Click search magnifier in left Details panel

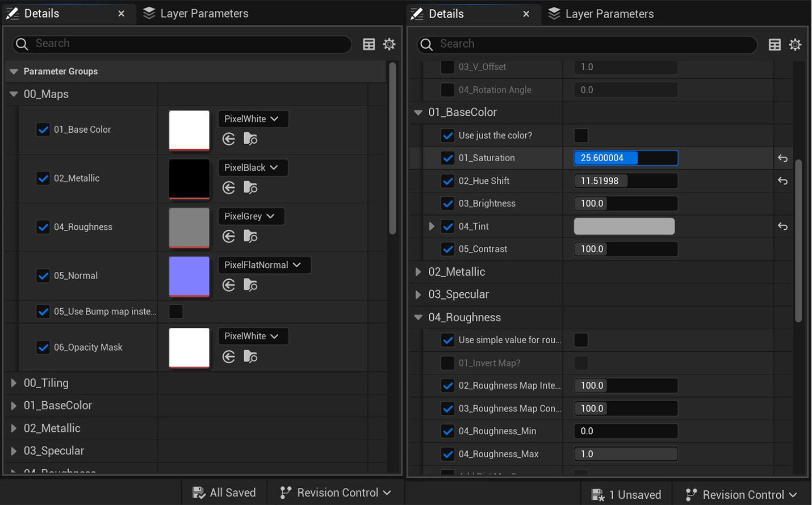pyautogui.click(x=22, y=44)
